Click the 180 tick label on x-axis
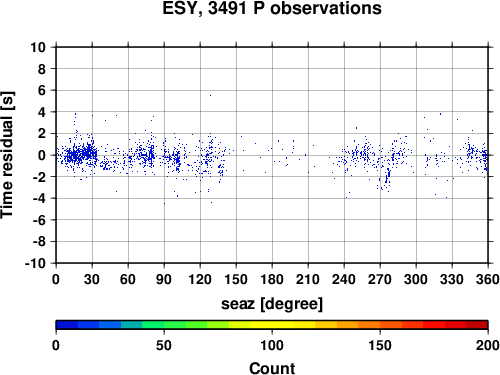This screenshot has height=375, width=500. click(272, 279)
